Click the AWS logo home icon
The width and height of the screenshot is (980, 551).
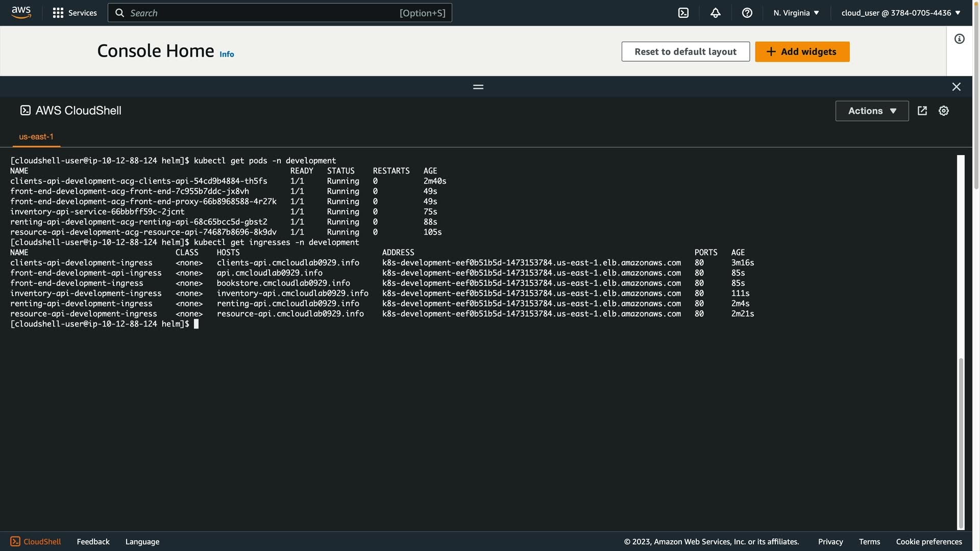point(21,12)
